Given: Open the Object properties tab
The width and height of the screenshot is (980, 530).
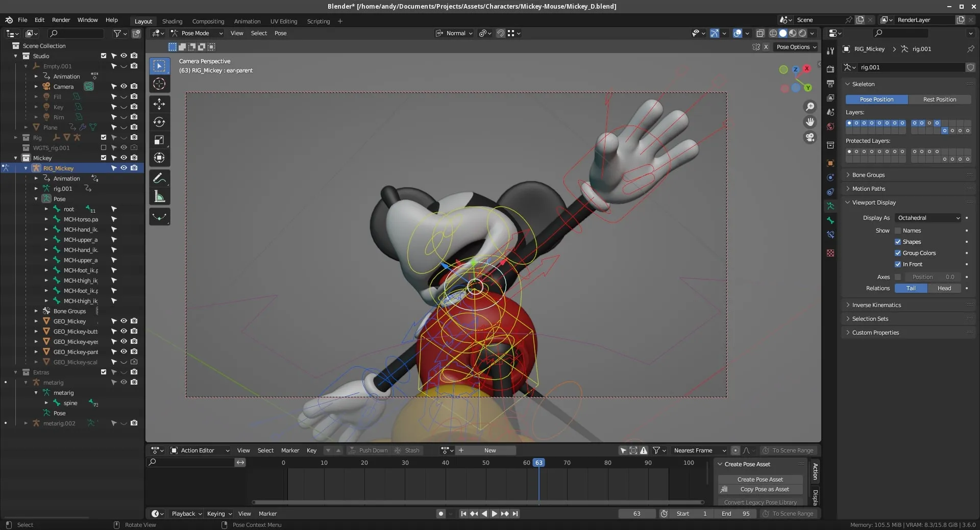Looking at the screenshot, I should [x=830, y=163].
